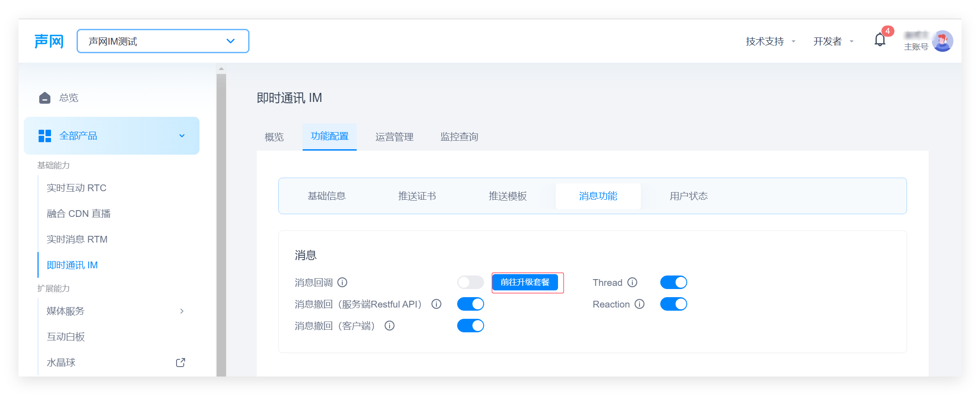Open the user avatar menu

point(943,41)
